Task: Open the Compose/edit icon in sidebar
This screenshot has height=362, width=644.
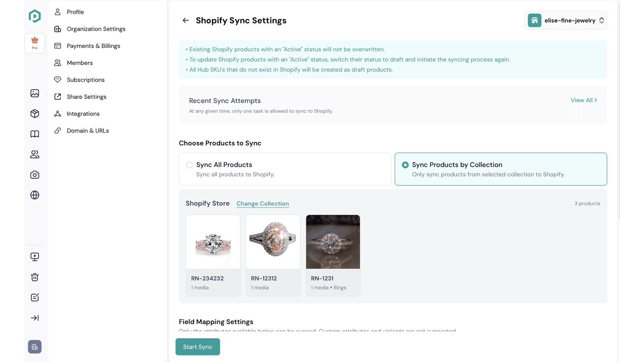Action: point(35,297)
